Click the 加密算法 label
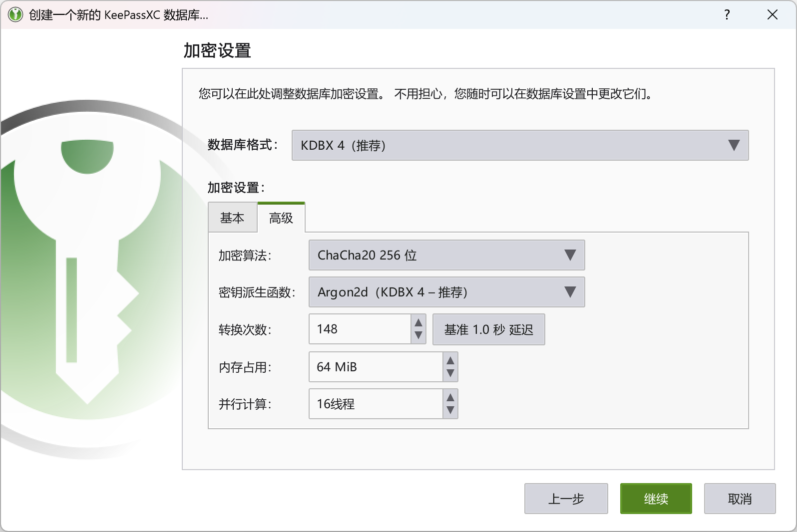 tap(245, 256)
